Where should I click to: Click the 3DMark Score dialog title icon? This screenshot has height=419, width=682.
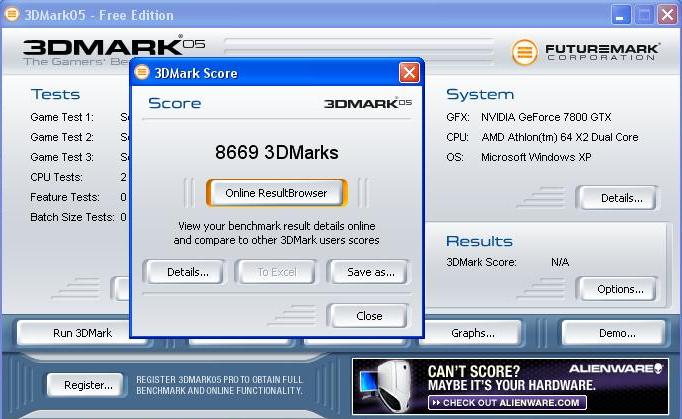click(141, 72)
